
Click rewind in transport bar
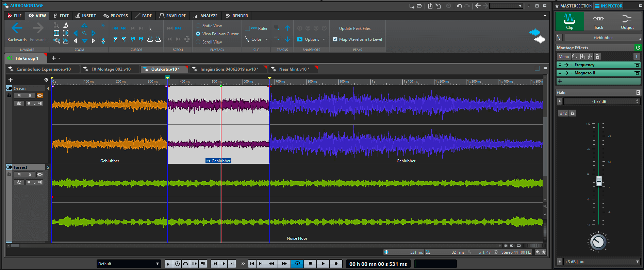[x=271, y=264]
